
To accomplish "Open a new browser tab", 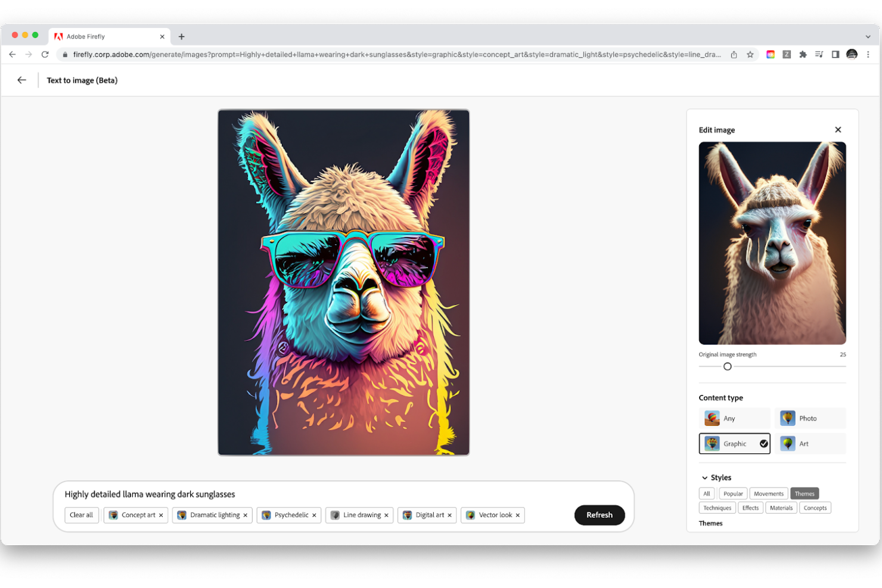I will (x=182, y=36).
